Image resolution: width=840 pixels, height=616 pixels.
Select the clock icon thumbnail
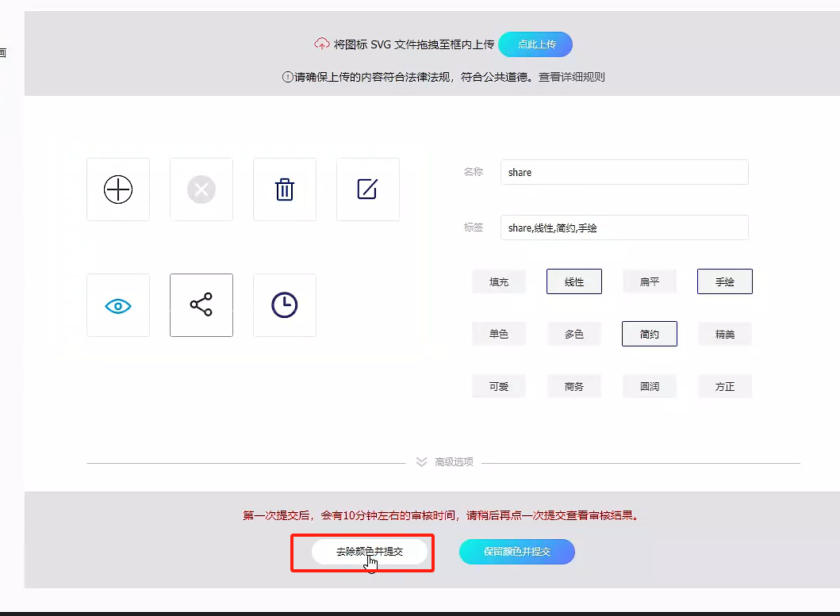pos(285,305)
